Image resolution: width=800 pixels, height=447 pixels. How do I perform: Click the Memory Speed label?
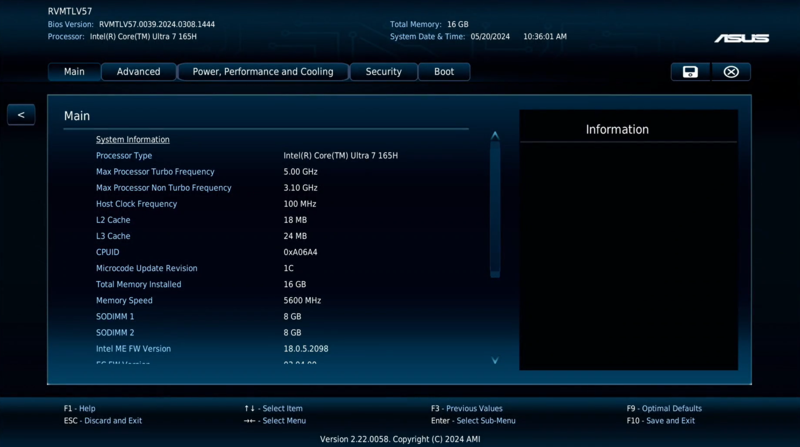[x=124, y=301]
